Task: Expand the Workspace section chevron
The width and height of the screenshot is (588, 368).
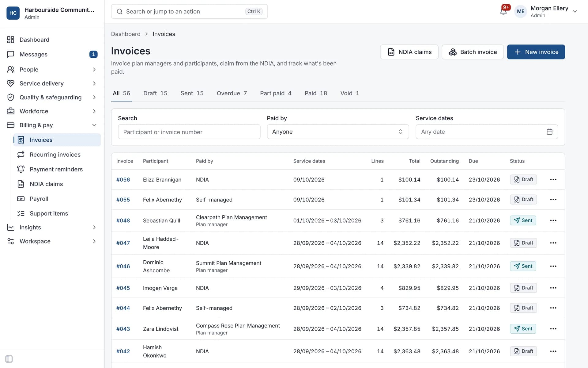Action: (x=94, y=241)
